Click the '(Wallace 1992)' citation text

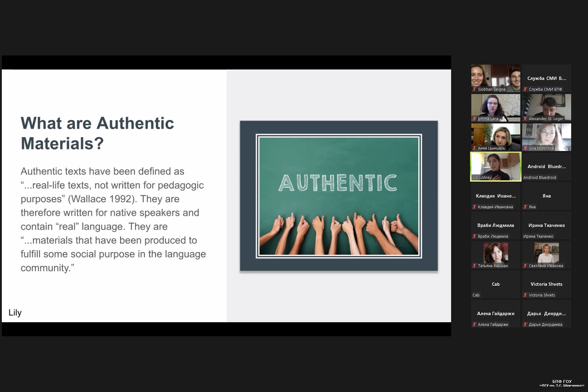click(102, 199)
